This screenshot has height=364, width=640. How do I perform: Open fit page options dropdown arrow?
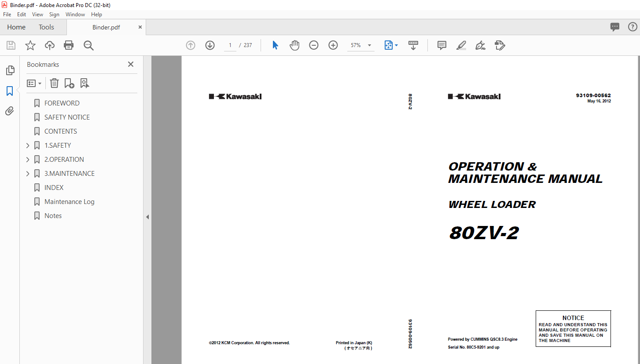point(397,45)
